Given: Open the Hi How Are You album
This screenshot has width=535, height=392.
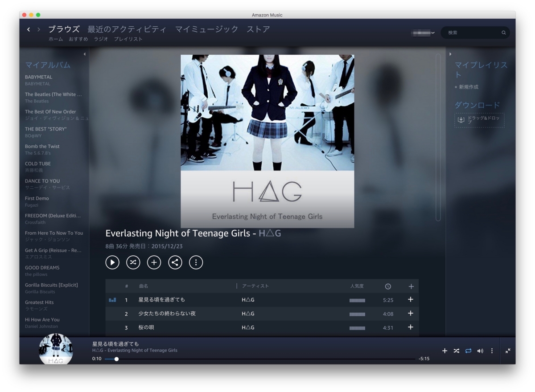Looking at the screenshot, I should 42,320.
